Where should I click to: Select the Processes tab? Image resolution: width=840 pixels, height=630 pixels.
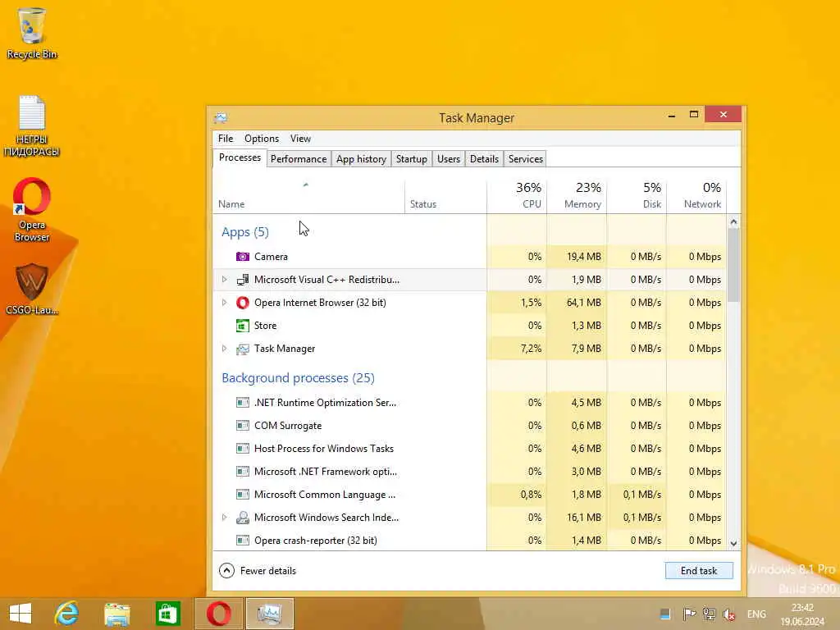click(x=240, y=157)
